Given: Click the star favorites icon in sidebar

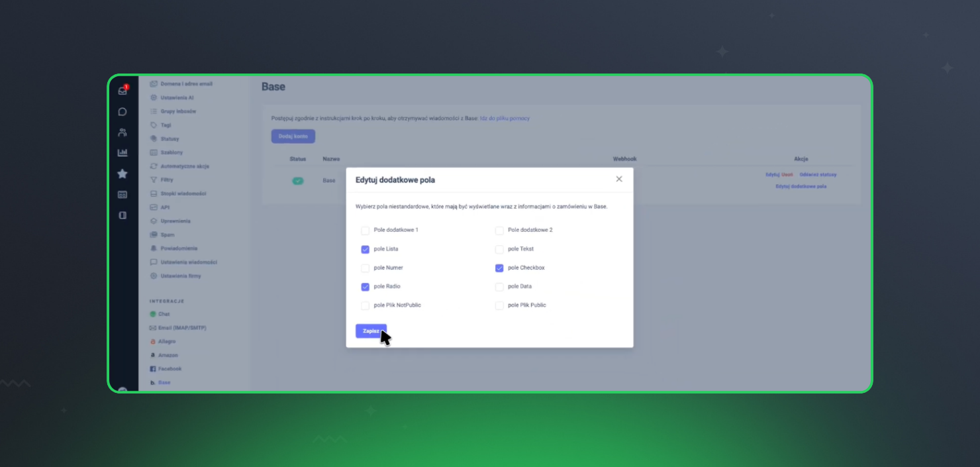Looking at the screenshot, I should tap(122, 174).
